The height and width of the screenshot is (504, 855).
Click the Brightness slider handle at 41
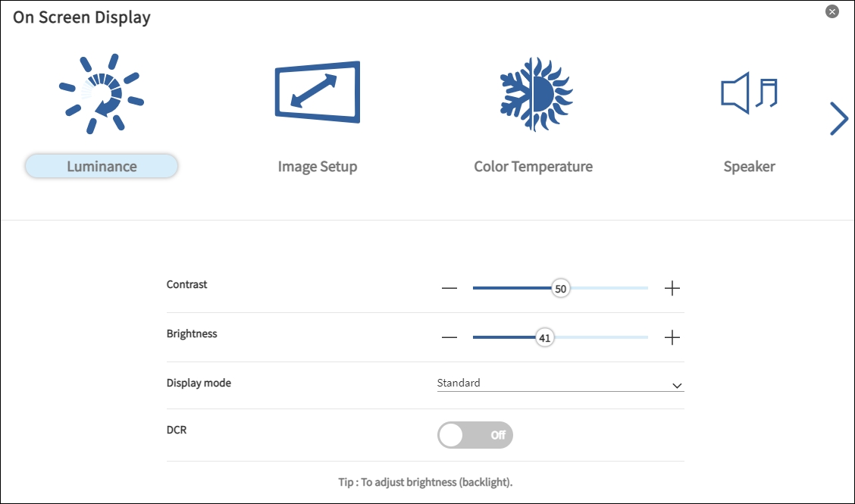[x=544, y=337]
